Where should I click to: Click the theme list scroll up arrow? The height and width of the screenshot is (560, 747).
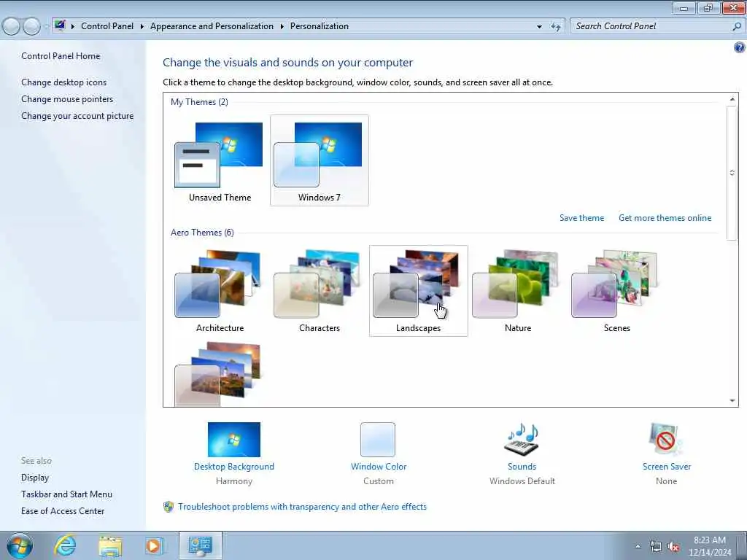pyautogui.click(x=732, y=99)
